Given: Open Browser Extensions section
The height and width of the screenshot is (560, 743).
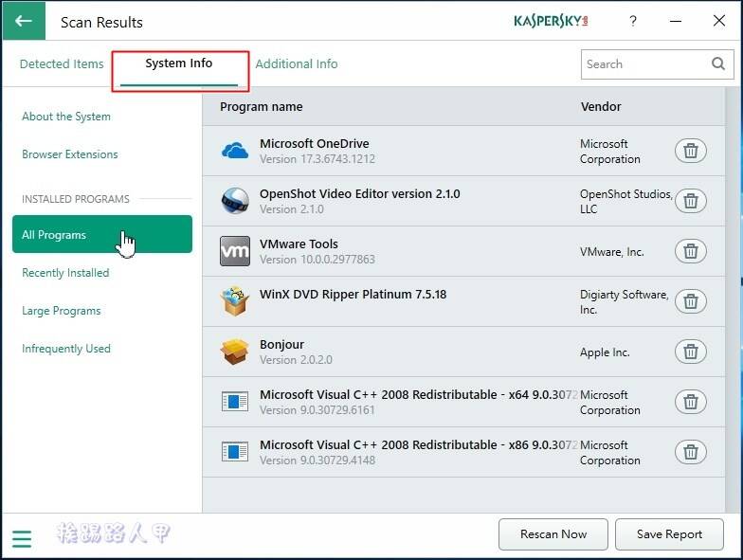Looking at the screenshot, I should click(70, 154).
